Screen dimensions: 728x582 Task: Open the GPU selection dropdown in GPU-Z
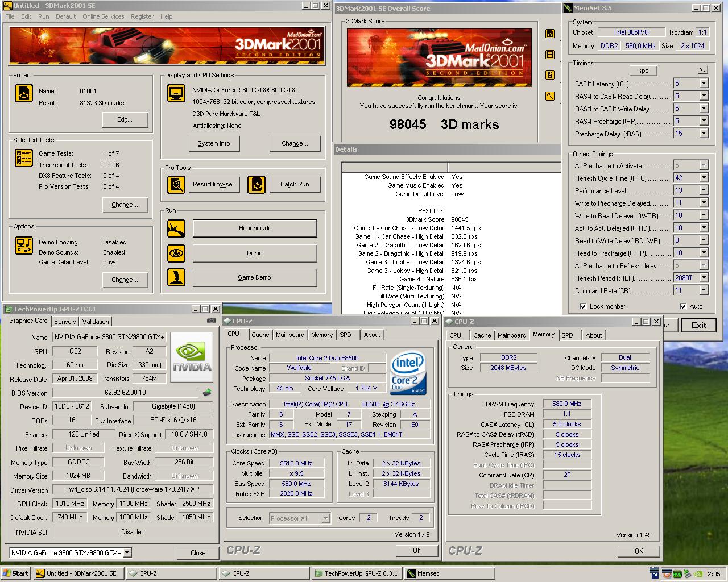tap(127, 552)
